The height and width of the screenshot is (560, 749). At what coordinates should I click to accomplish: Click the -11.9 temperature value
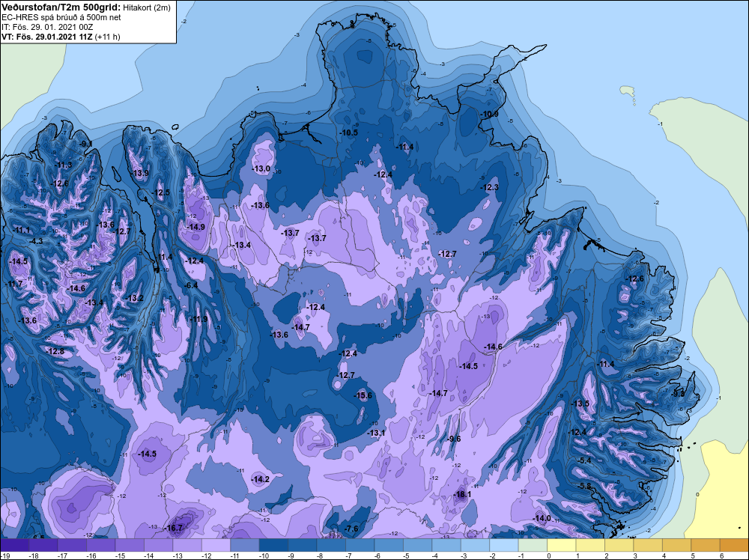coord(198,319)
